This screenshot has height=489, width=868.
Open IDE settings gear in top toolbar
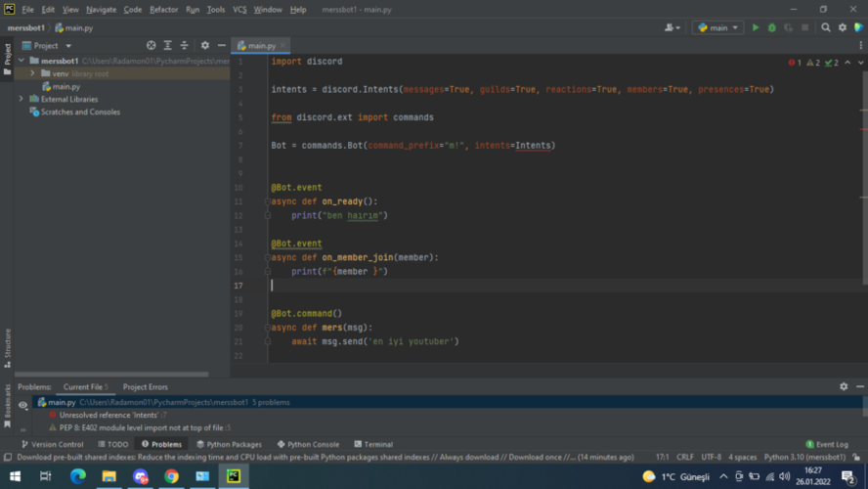coord(842,27)
